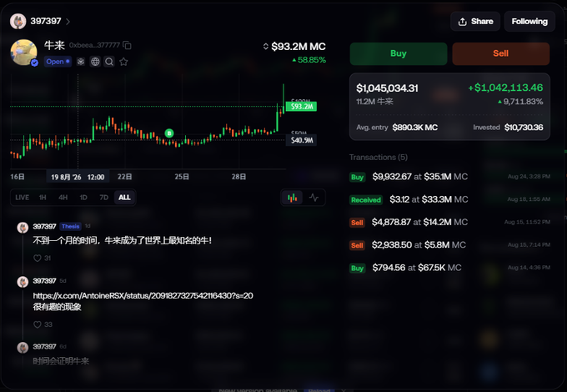Expand the chevron next to 397397 username

click(68, 22)
